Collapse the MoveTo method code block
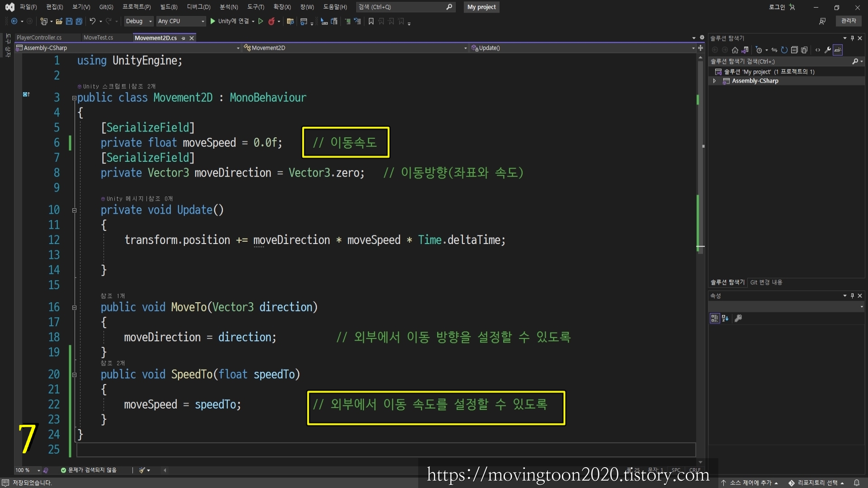The image size is (868, 488). (74, 308)
